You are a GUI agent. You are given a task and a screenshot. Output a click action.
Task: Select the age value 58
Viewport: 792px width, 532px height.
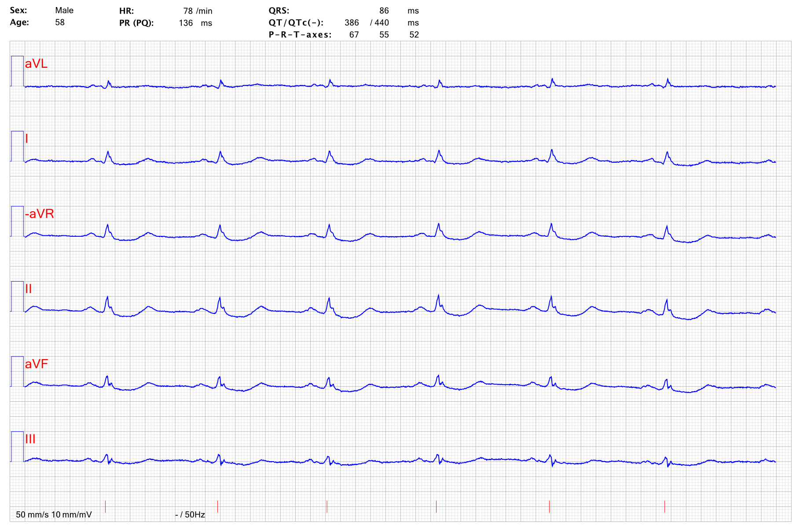60,22
